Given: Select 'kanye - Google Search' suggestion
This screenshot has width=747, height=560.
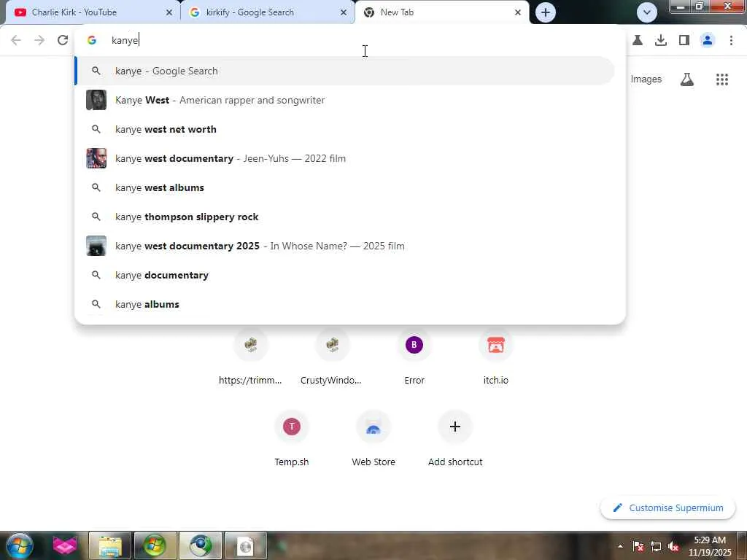Looking at the screenshot, I should (x=345, y=71).
